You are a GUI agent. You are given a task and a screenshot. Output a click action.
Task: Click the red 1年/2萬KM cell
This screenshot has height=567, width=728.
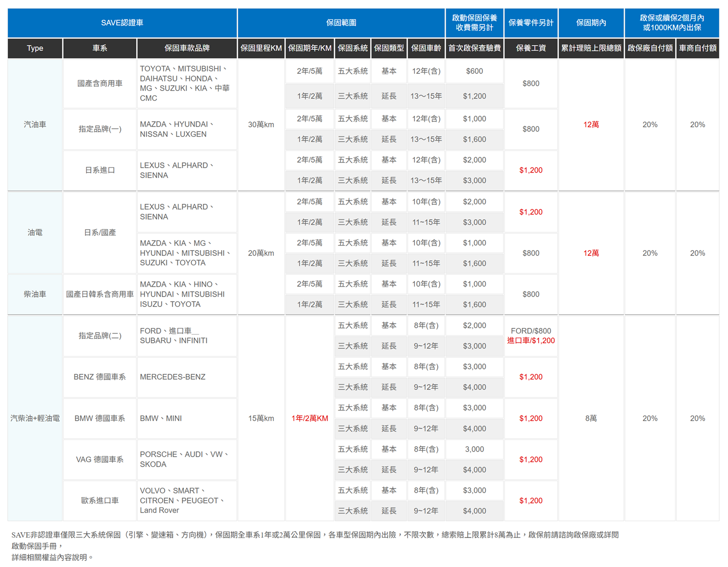point(310,418)
